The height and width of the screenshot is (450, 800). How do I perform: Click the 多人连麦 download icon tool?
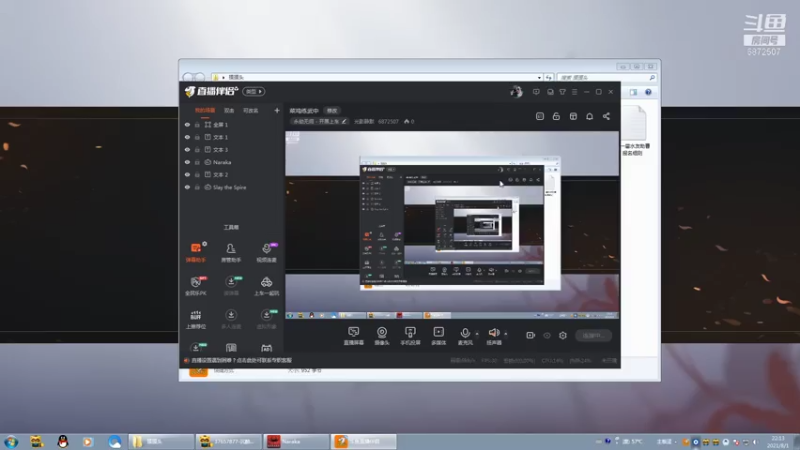(x=231, y=319)
